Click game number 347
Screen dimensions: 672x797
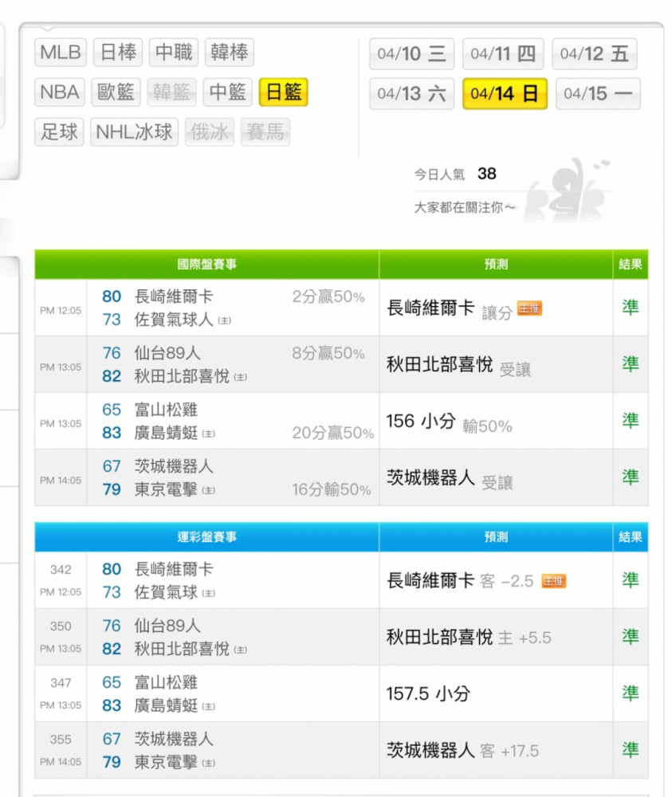click(61, 683)
